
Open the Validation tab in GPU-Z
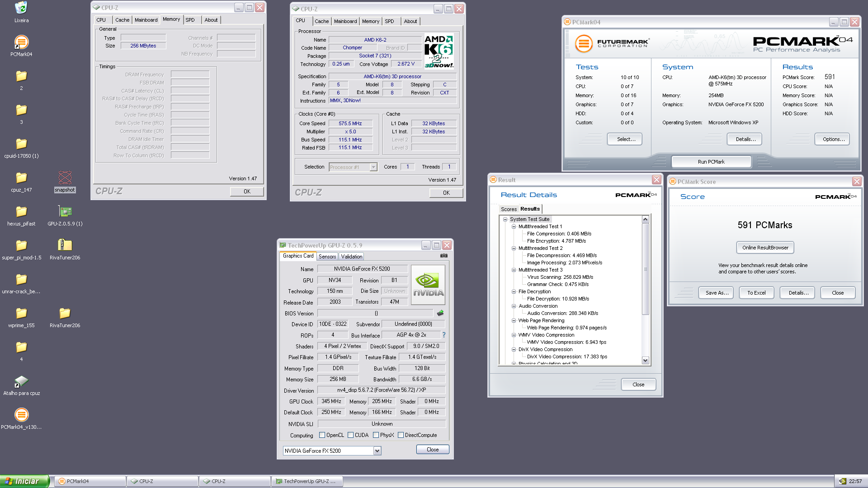351,256
